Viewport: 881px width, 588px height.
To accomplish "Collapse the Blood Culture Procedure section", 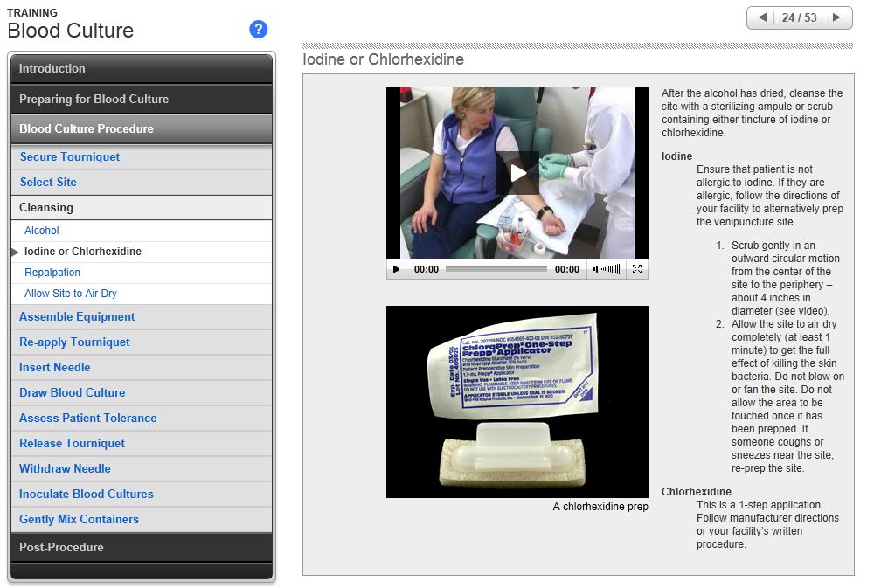I will pos(142,128).
